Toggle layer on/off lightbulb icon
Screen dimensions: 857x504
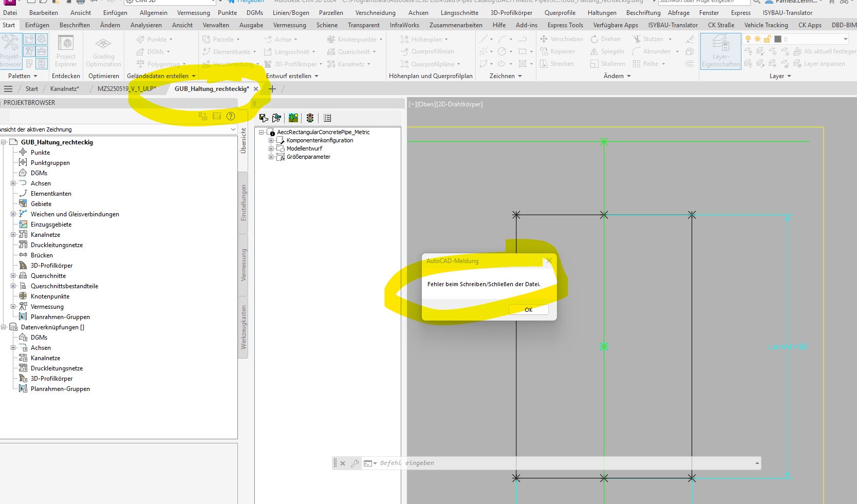click(x=748, y=39)
